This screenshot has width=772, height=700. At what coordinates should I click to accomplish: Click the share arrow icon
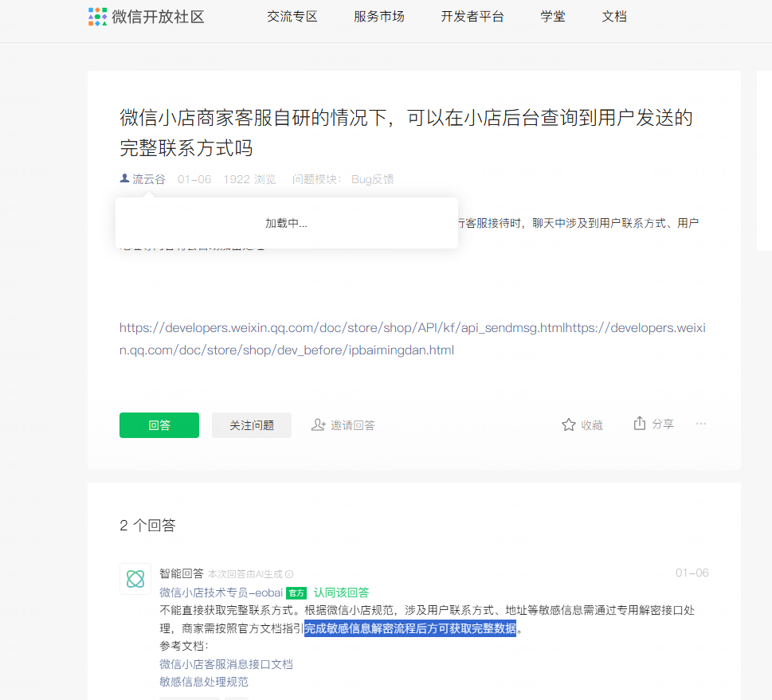[640, 424]
